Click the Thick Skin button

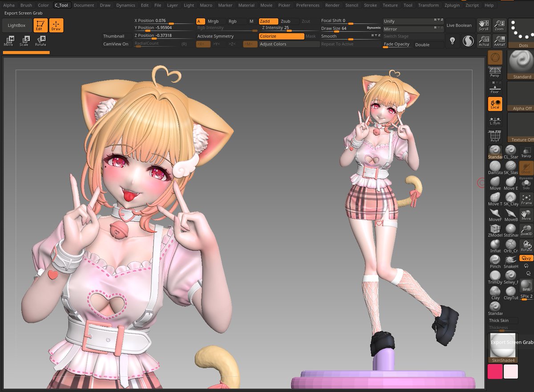[x=503, y=320]
